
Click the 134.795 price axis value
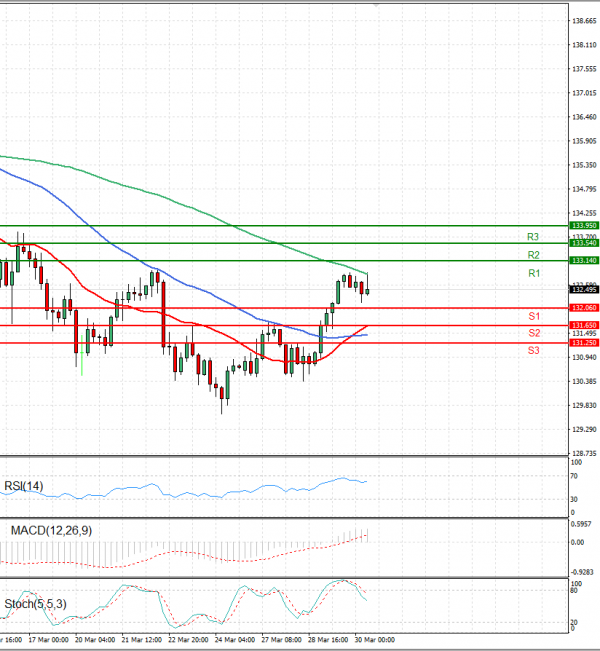coord(584,189)
